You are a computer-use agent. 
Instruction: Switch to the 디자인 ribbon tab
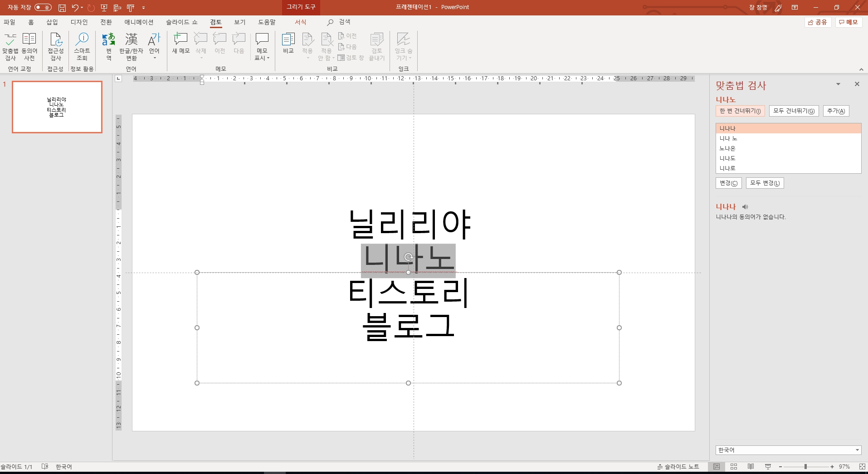(79, 22)
